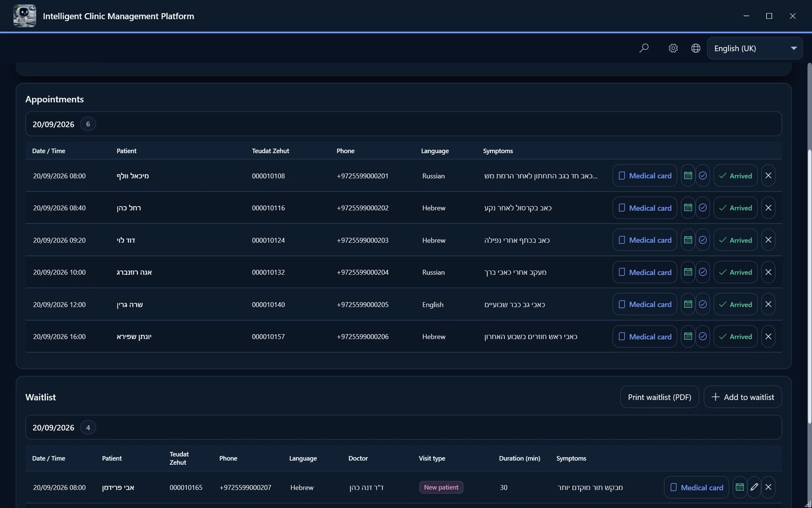The width and height of the screenshot is (812, 508).
Task: Collapse the Appointments 20/09/2026 date group
Action: tap(403, 124)
